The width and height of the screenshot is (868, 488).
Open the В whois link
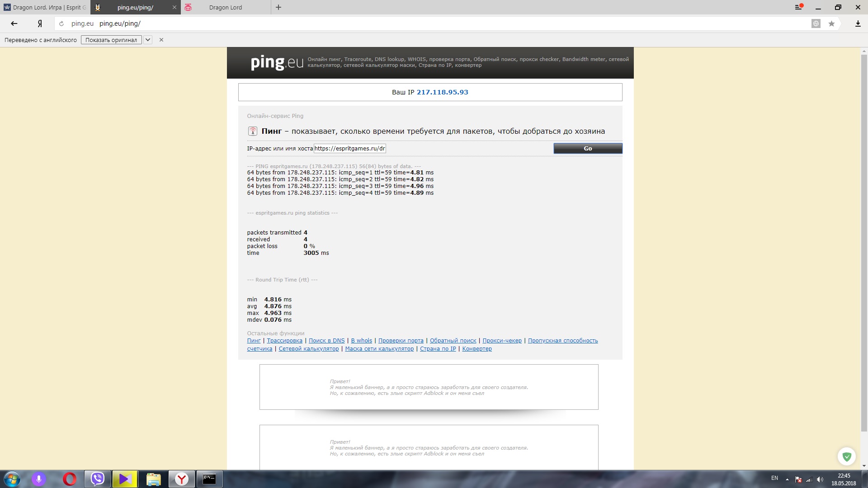coord(361,341)
